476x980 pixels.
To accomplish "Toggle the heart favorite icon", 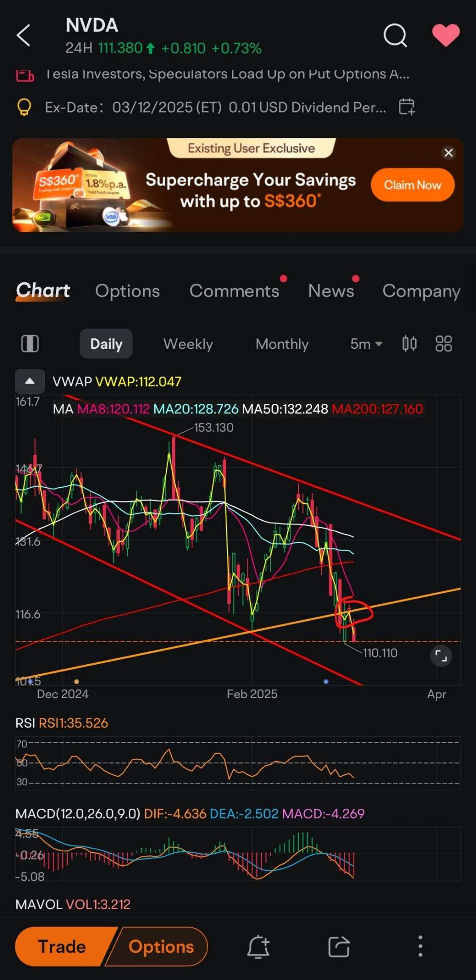I will tap(446, 35).
